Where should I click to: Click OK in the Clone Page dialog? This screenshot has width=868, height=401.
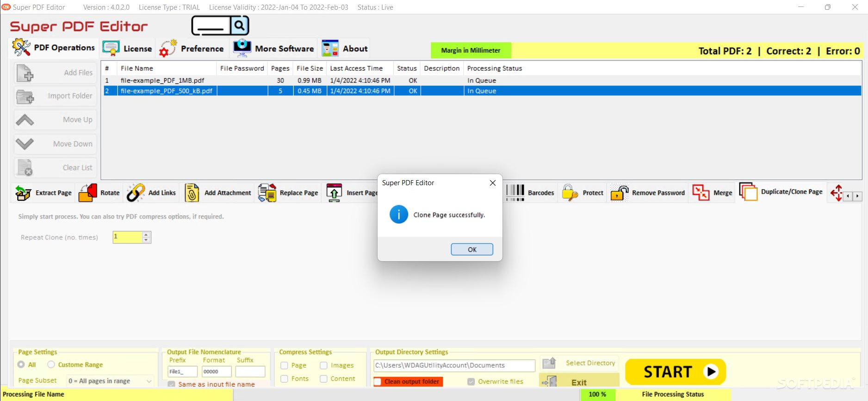point(472,249)
